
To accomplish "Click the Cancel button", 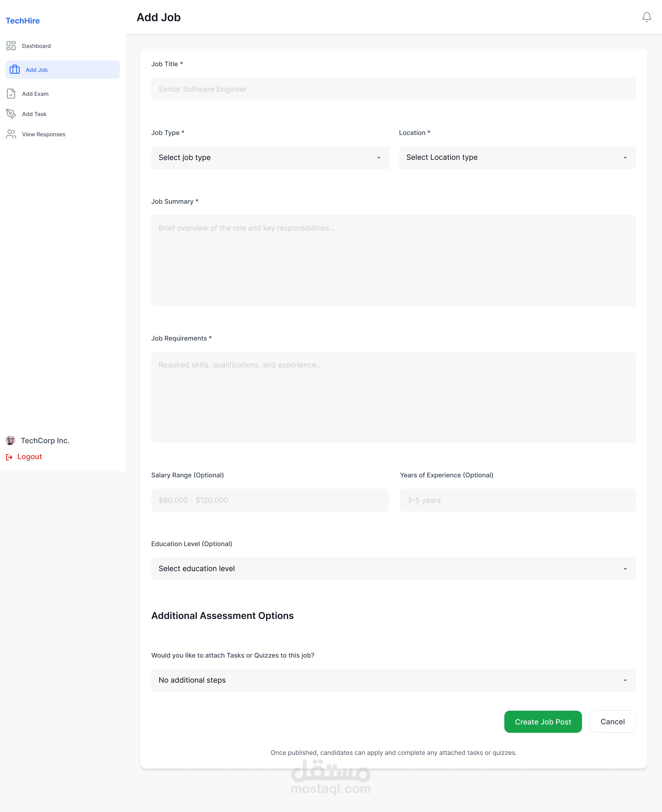I will 612,722.
